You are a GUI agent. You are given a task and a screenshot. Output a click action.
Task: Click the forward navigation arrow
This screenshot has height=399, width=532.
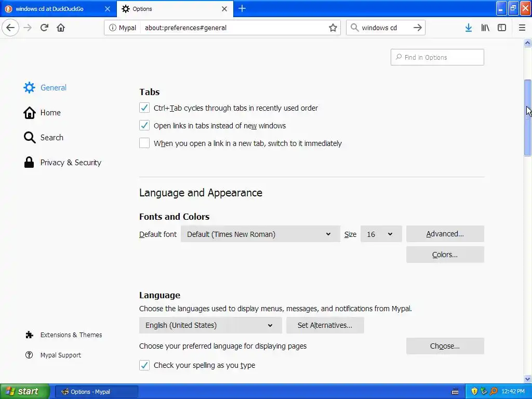(x=28, y=28)
